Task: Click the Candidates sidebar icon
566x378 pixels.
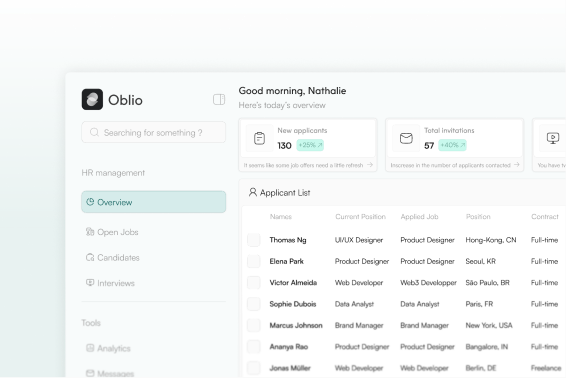Action: (90, 257)
